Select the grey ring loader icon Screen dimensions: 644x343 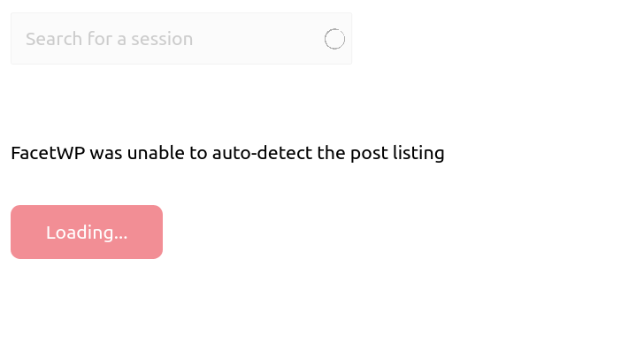[334, 39]
